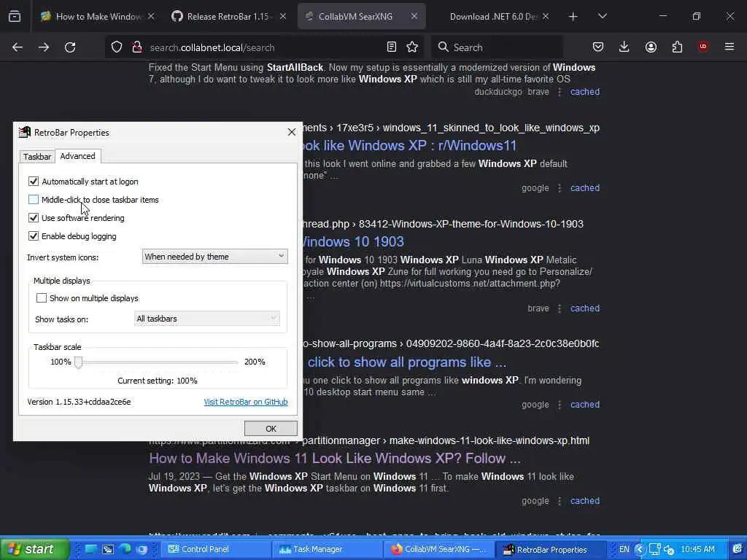747x560 pixels.
Task: Reload the current page
Action: point(70,47)
